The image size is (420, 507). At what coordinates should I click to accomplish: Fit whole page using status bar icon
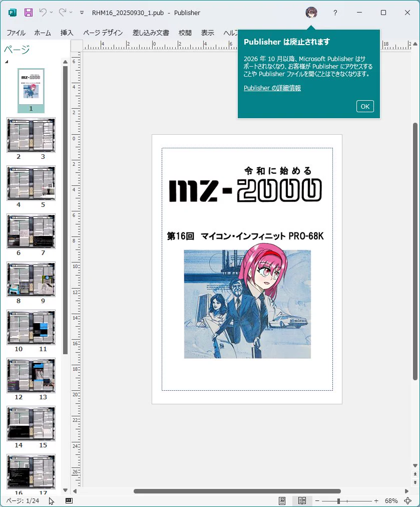pyautogui.click(x=407, y=500)
